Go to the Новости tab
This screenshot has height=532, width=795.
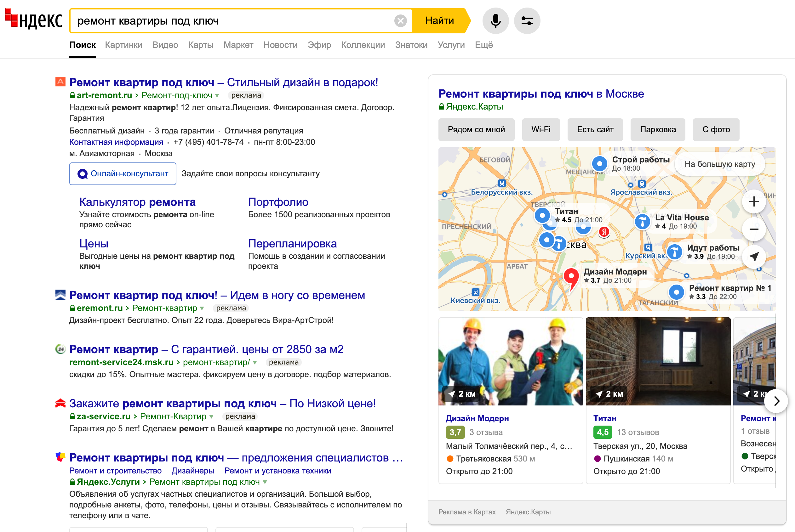tap(280, 45)
